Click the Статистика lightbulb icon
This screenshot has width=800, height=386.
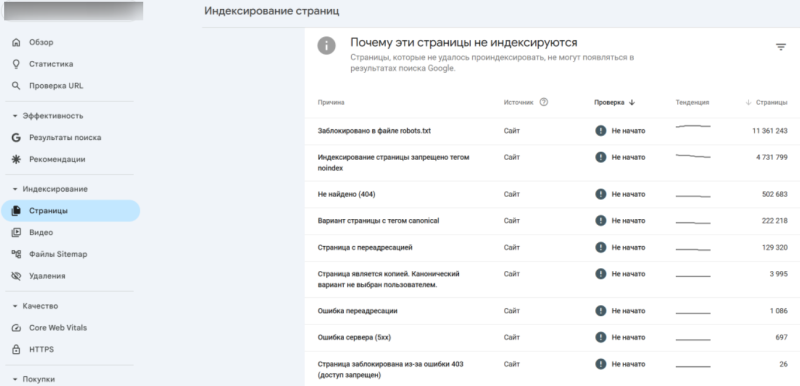17,64
